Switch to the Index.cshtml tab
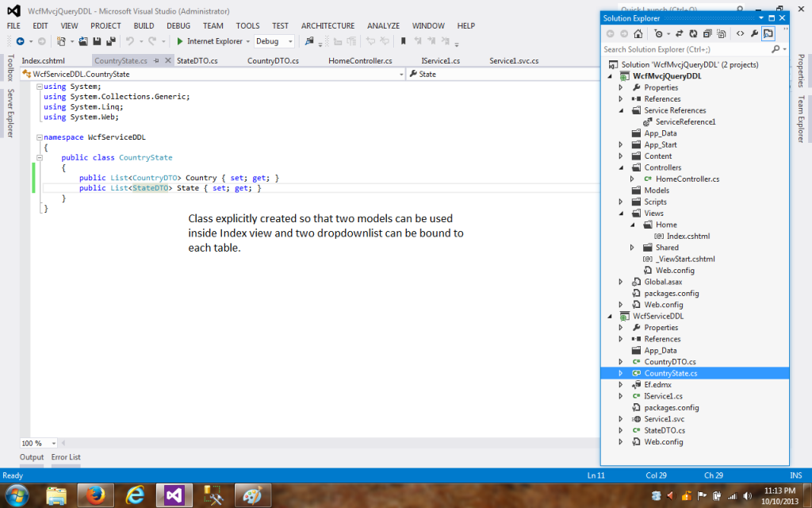 tap(43, 60)
